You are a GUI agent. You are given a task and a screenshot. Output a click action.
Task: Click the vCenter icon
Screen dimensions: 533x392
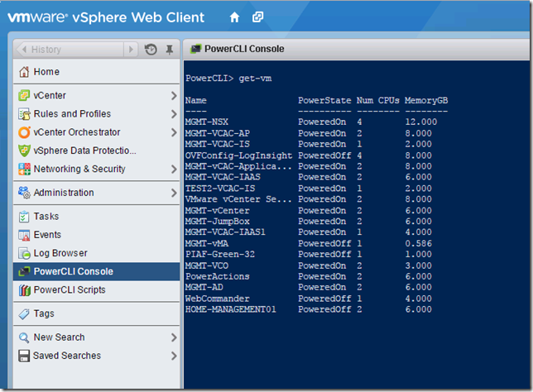(24, 95)
